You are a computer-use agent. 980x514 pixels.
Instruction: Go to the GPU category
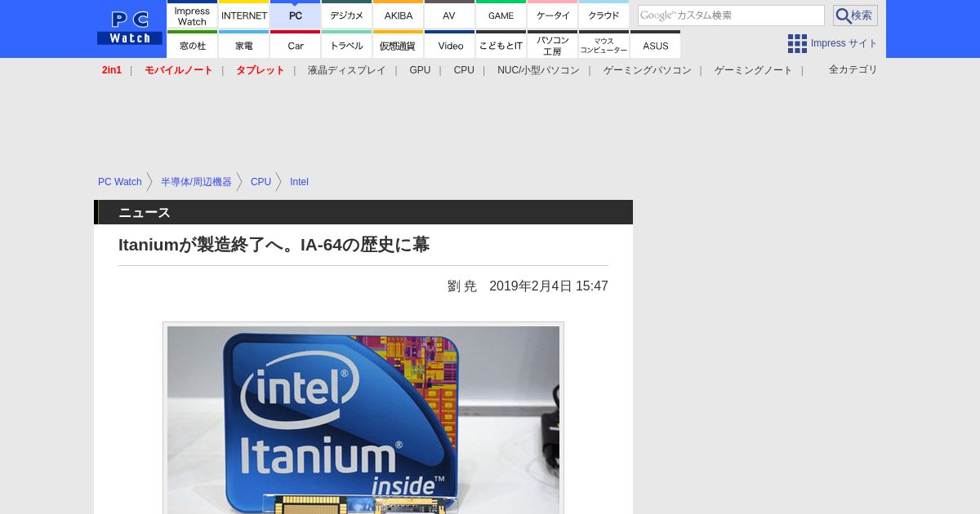pos(420,70)
